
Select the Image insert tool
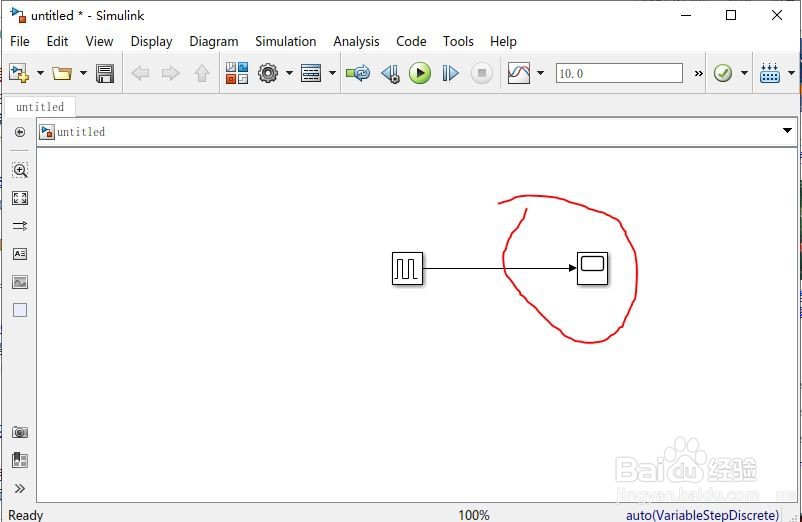click(20, 282)
